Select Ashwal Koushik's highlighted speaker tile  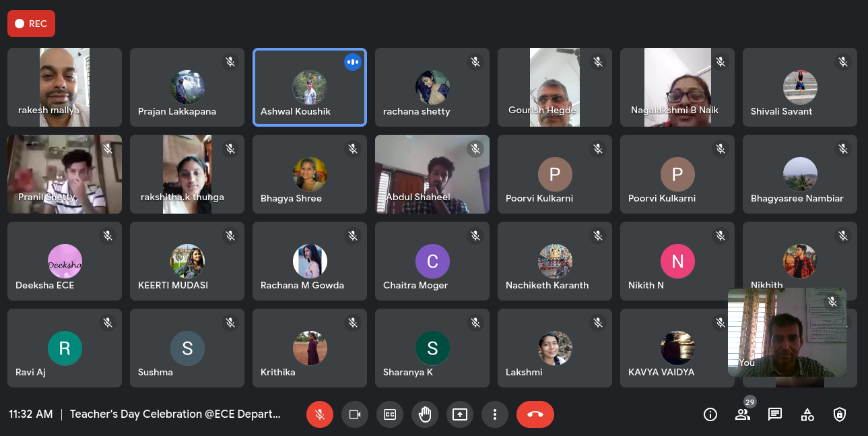click(310, 88)
